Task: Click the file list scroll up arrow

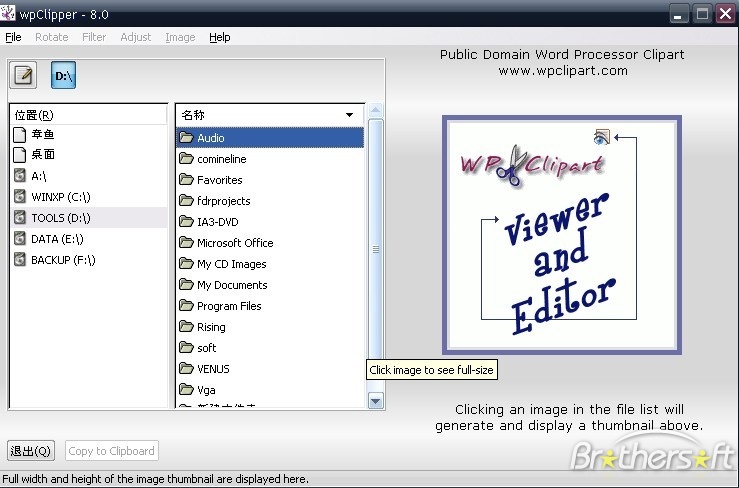Action: pos(376,110)
